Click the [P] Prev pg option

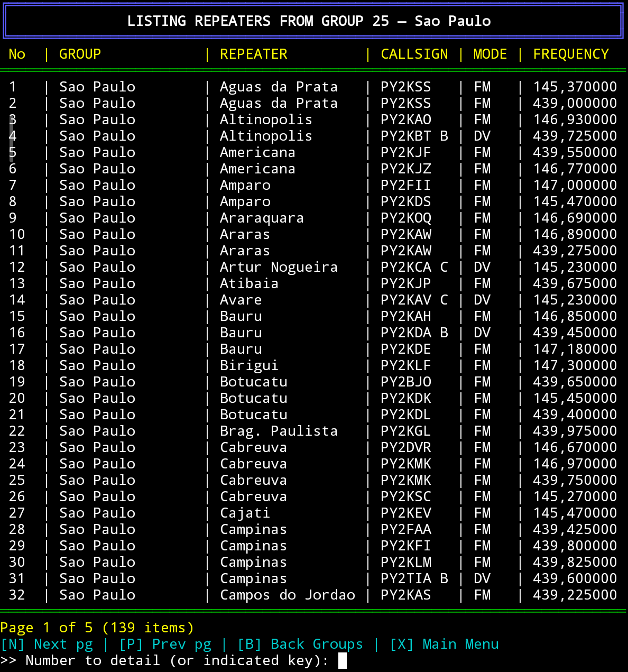click(165, 645)
